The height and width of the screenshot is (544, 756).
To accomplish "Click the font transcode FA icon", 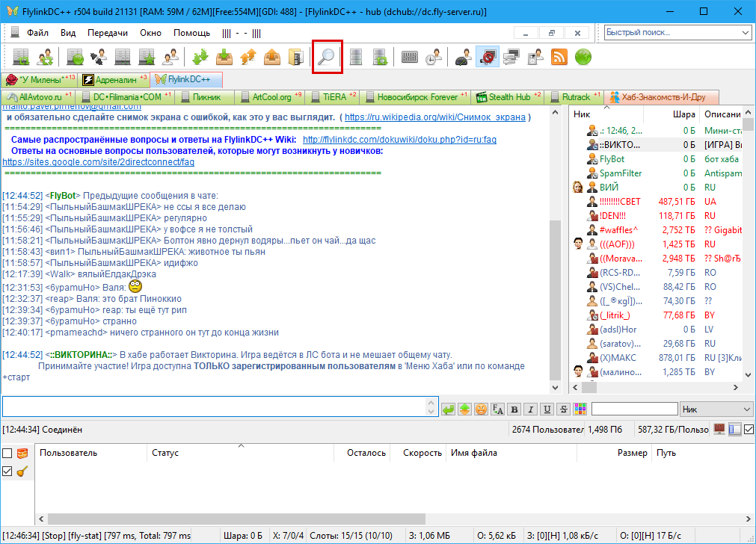I will 497,409.
